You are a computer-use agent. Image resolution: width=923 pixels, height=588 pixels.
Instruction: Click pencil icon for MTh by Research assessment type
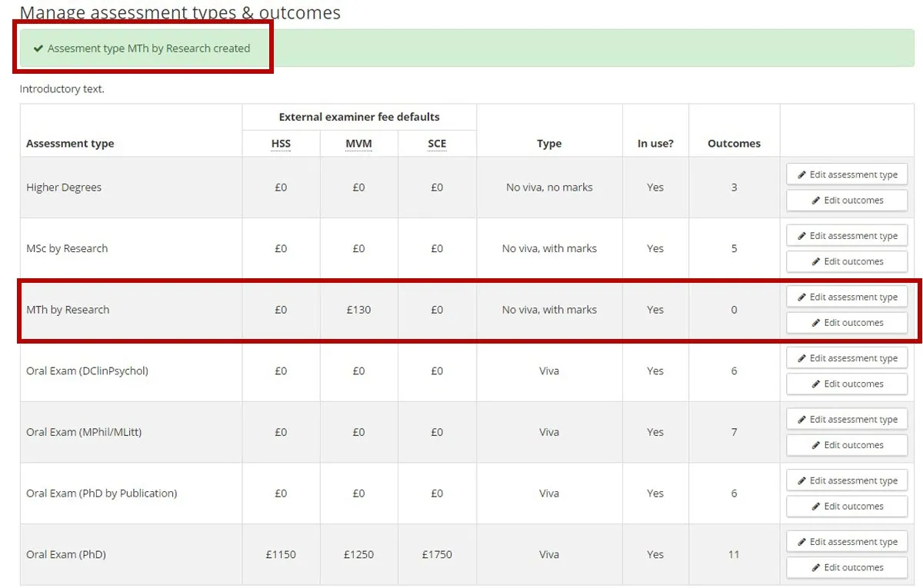pyautogui.click(x=802, y=297)
